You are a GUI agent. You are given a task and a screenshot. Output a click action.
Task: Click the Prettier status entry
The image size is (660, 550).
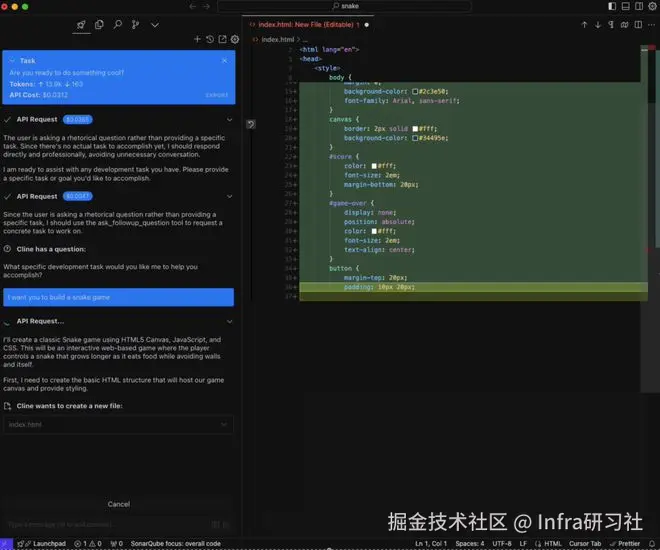pyautogui.click(x=625, y=544)
